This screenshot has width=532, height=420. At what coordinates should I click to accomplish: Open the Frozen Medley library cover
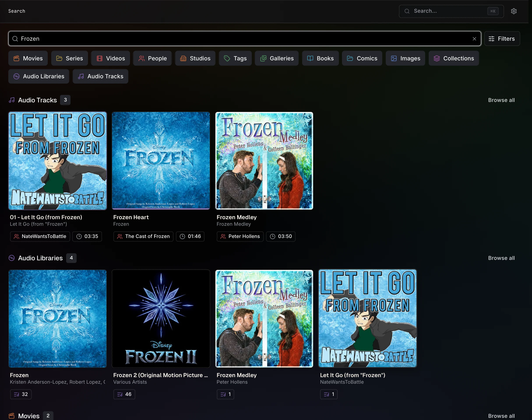(x=264, y=319)
